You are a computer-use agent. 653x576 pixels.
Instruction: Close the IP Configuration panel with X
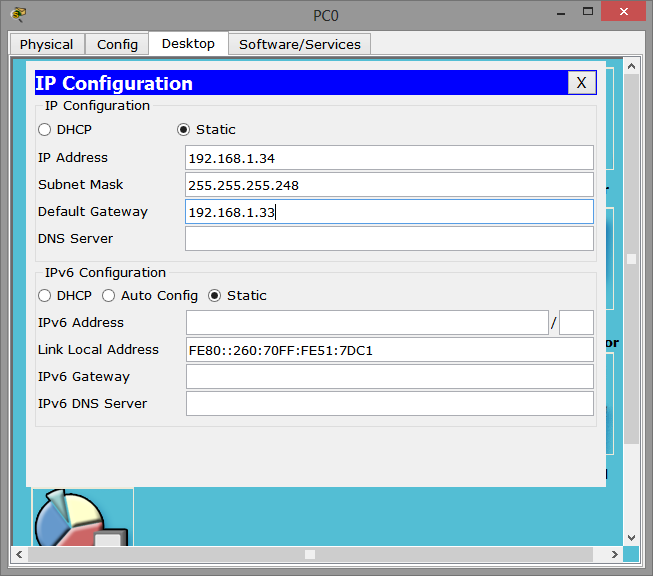[x=581, y=82]
